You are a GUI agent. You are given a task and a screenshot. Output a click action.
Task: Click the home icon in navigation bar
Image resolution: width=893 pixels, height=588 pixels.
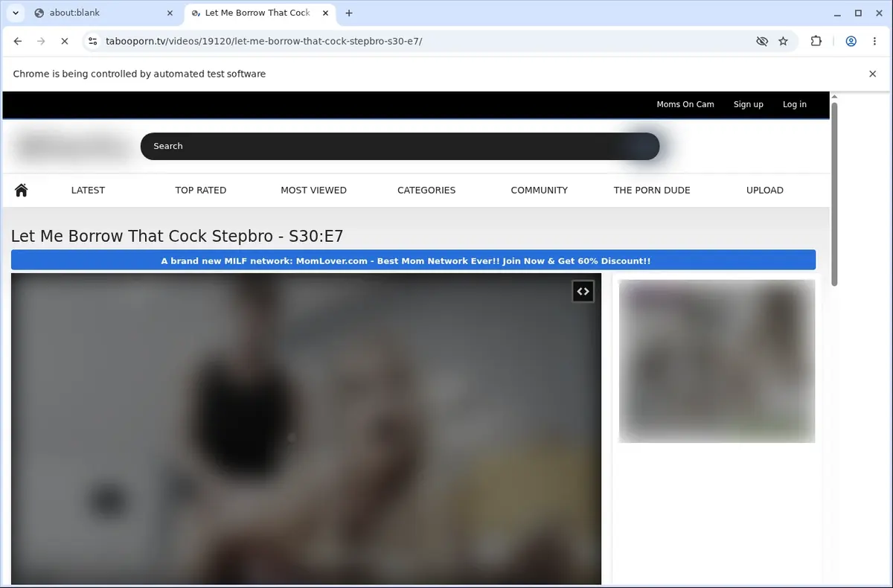[21, 190]
